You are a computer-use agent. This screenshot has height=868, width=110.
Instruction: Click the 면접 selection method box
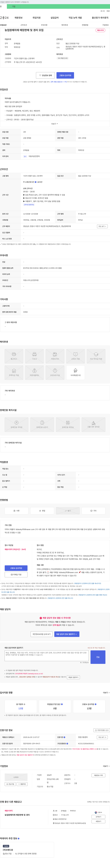42,511
